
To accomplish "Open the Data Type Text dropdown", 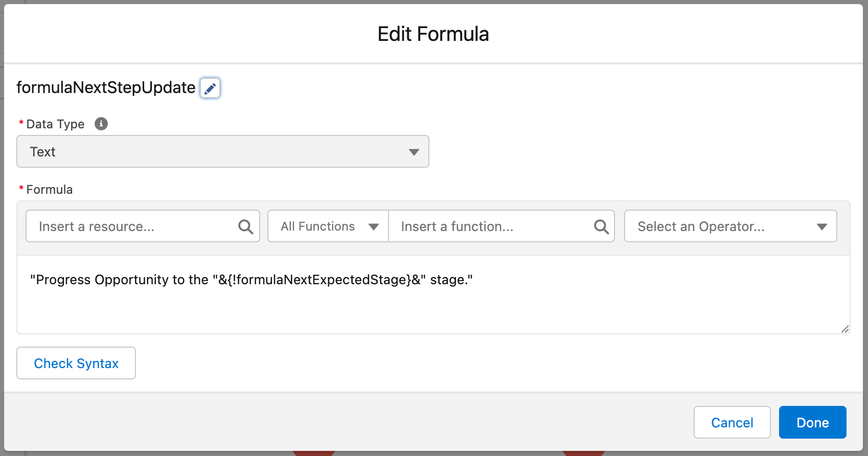I will (x=223, y=151).
